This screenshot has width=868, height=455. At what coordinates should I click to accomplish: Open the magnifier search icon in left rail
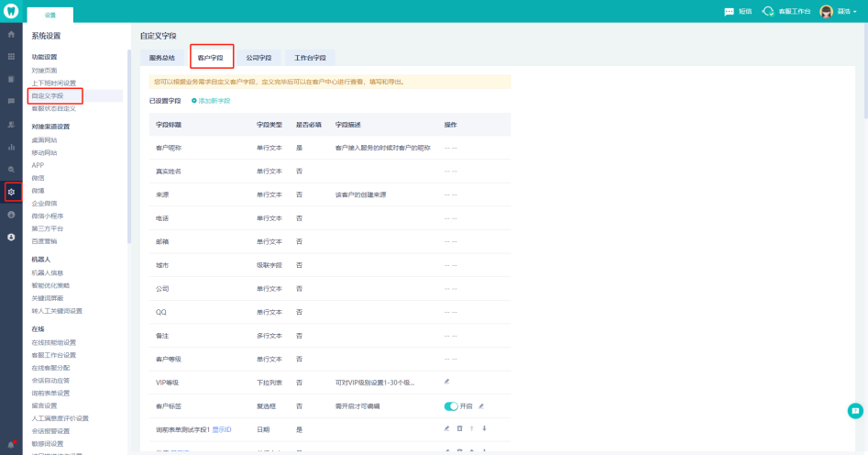coord(11,170)
